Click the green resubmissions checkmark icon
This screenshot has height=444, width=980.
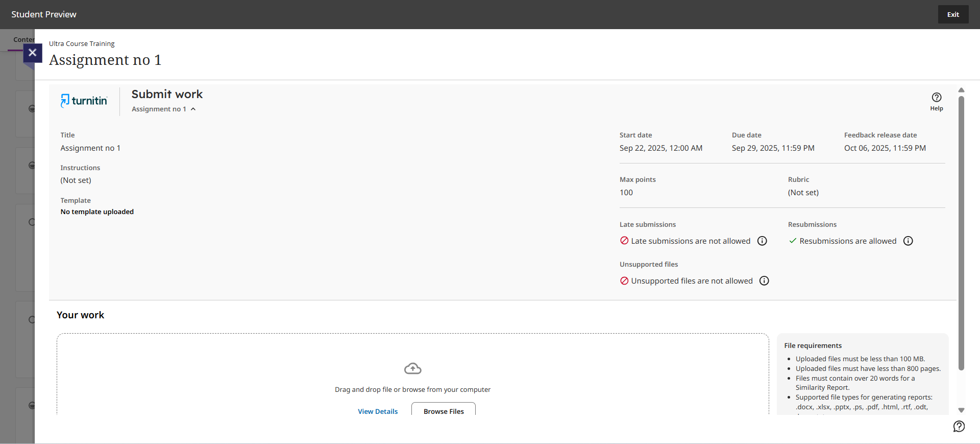793,241
